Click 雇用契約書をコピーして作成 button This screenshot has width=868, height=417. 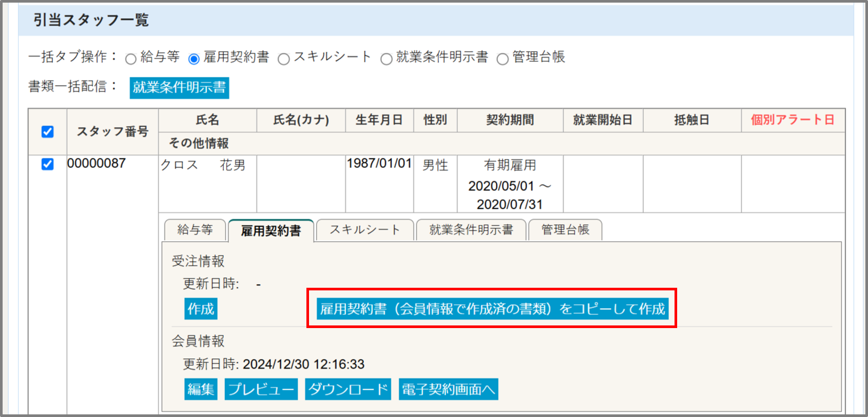493,309
